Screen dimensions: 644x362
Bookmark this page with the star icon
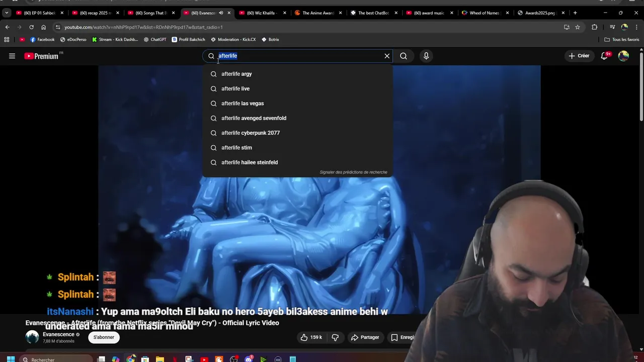pos(578,27)
